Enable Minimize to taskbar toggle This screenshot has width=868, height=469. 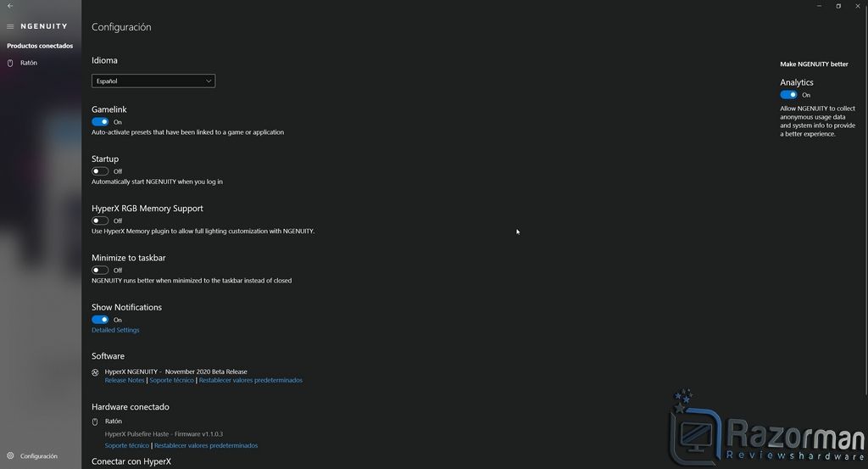100,271
